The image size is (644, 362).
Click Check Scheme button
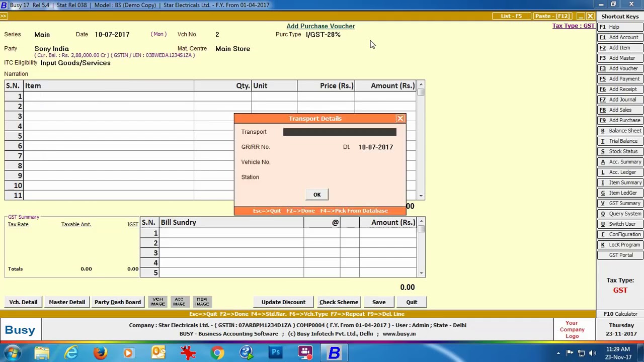point(339,302)
